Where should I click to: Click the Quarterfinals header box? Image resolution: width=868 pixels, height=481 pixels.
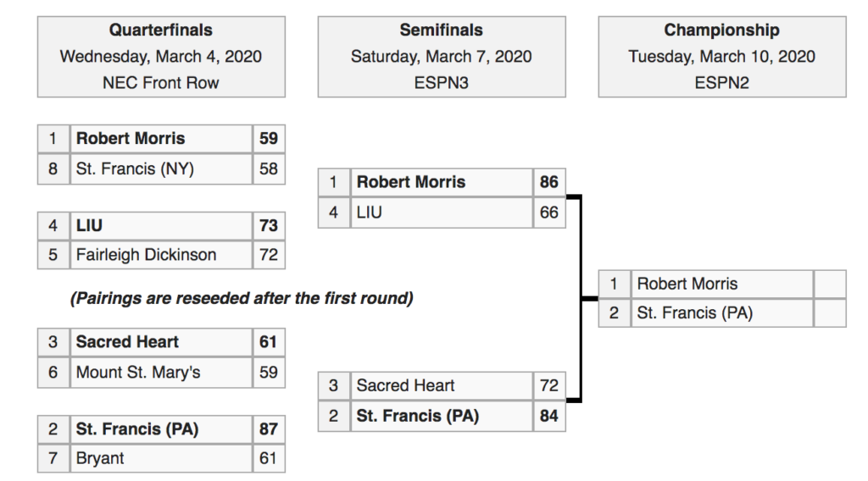point(161,57)
